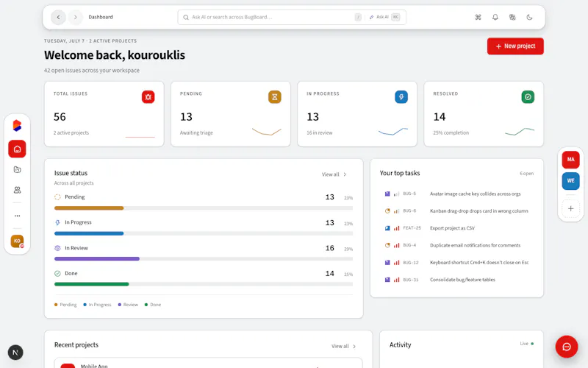Open Home in the sidebar
This screenshot has height=368, width=588.
[x=17, y=149]
